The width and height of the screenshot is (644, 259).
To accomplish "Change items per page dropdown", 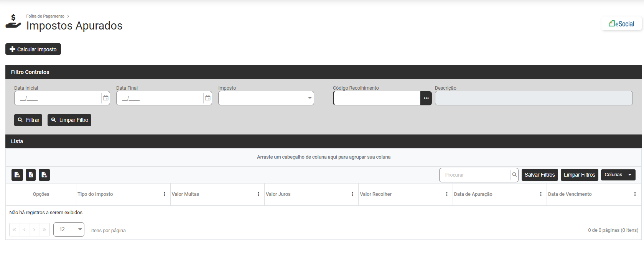I will [x=69, y=229].
